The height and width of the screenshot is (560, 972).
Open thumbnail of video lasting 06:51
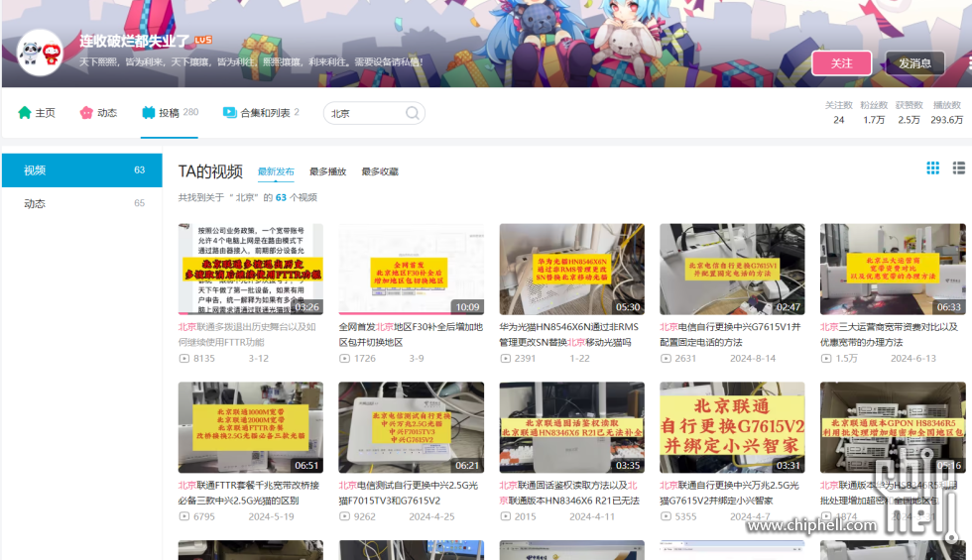point(250,427)
